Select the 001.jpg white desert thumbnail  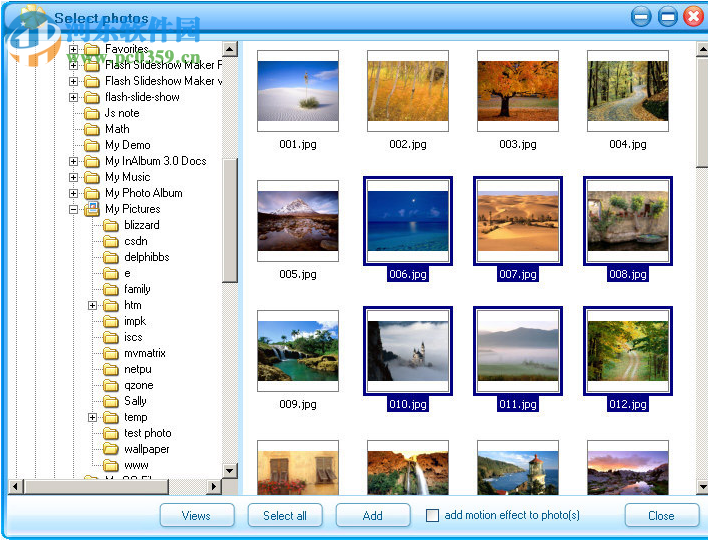pyautogui.click(x=297, y=91)
